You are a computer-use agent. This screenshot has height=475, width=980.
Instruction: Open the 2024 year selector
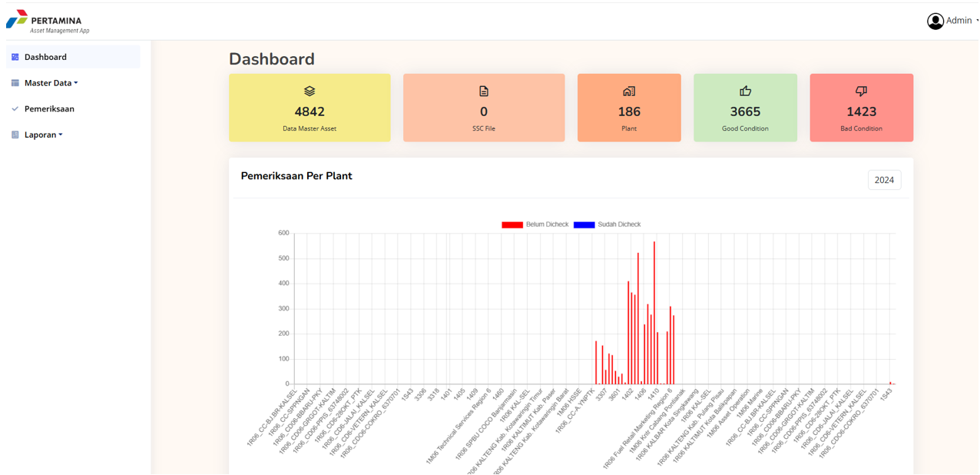pyautogui.click(x=884, y=180)
